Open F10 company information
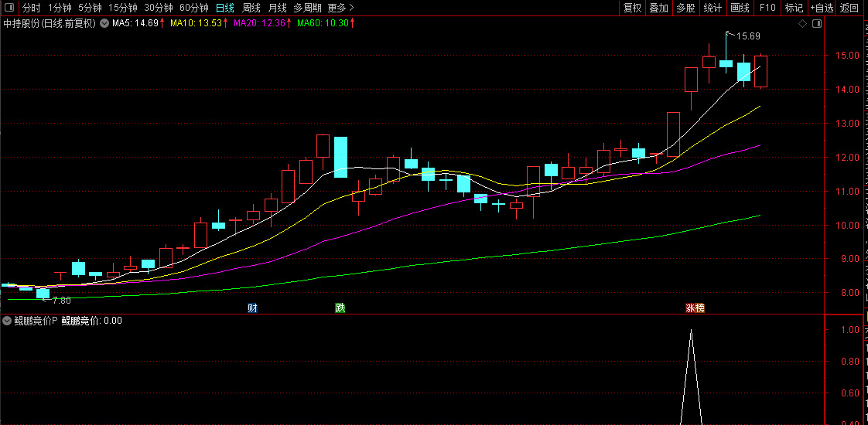 coord(767,8)
